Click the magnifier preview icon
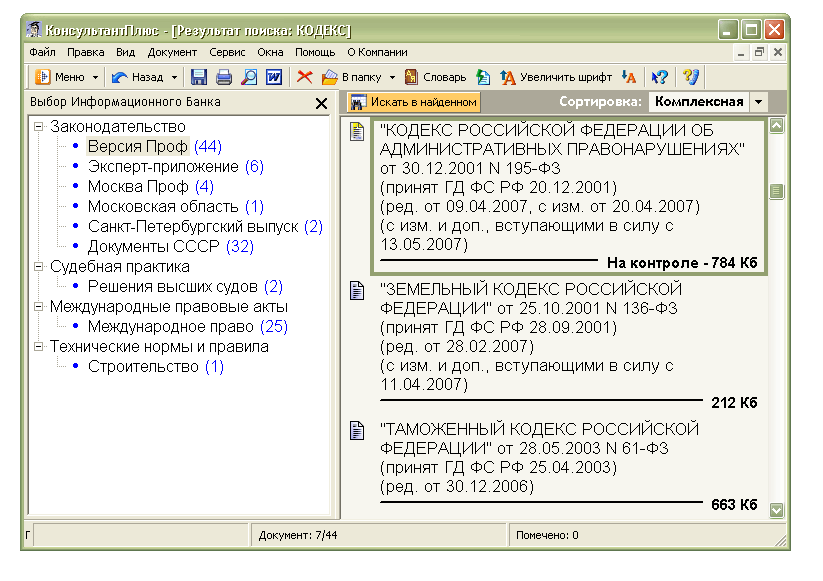This screenshot has height=581, width=823. click(249, 77)
